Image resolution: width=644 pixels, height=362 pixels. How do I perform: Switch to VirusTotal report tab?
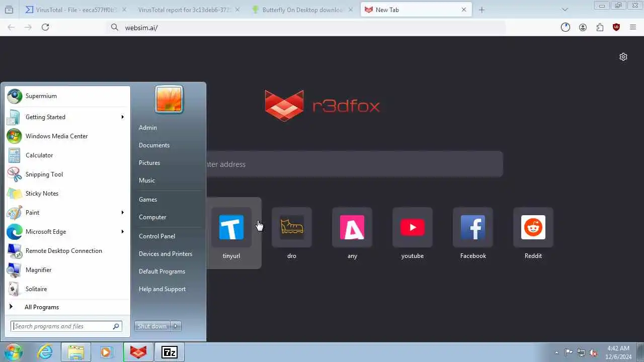click(189, 10)
